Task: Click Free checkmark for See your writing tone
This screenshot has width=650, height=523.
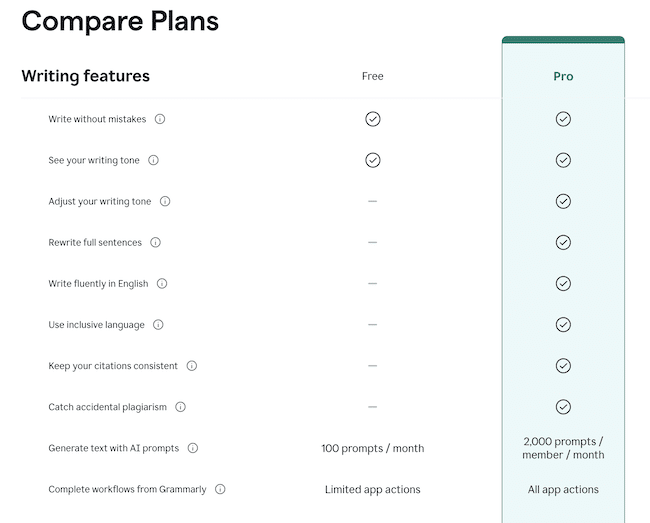Action: (373, 160)
